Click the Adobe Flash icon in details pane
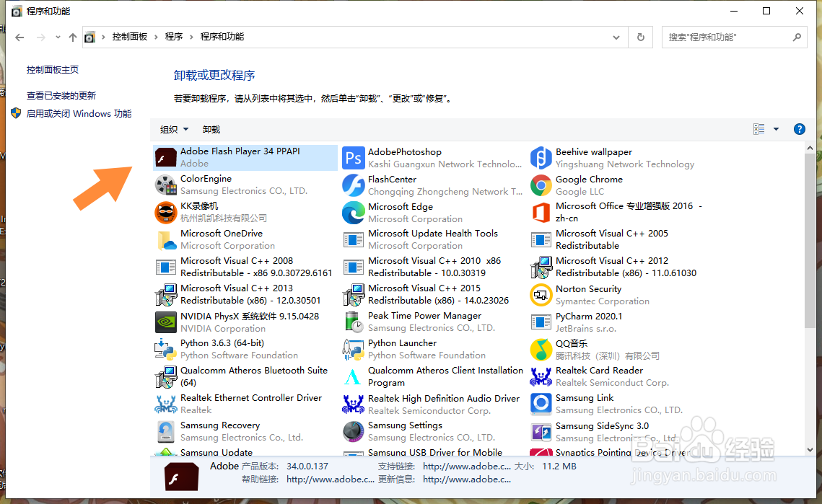Screen dimensions: 822x504 point(181,476)
